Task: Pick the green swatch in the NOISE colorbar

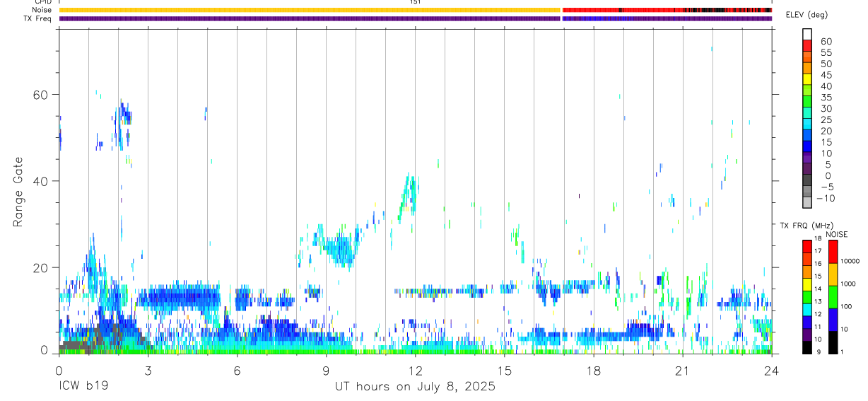Action: pos(833,297)
